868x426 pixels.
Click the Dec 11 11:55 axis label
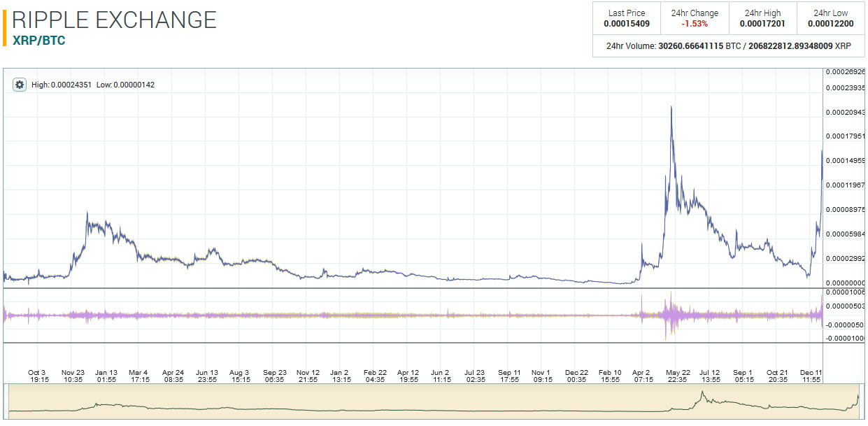pos(811,376)
